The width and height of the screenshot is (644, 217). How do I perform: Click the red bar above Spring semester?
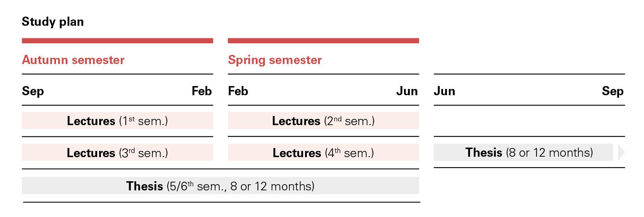[x=323, y=41]
